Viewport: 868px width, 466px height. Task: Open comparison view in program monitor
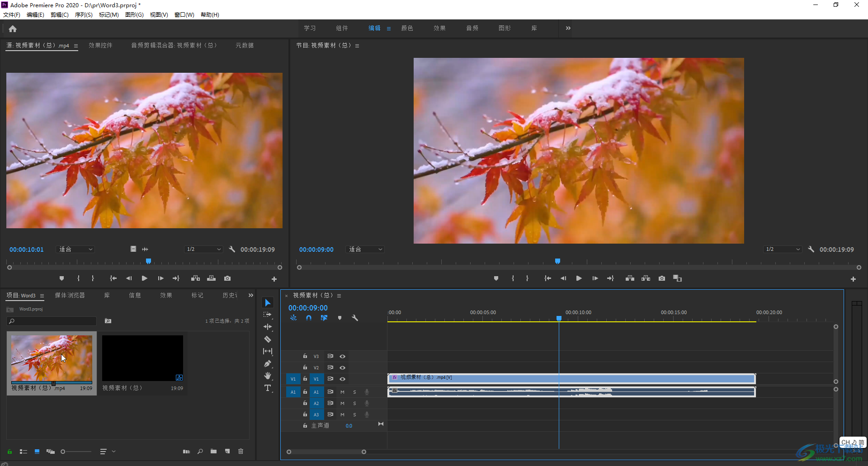677,278
